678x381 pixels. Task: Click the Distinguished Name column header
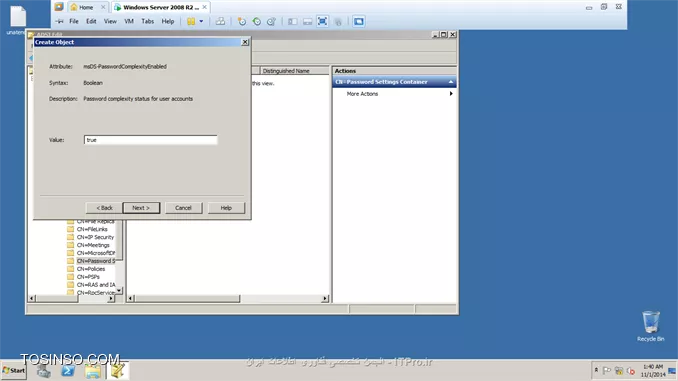pos(294,70)
